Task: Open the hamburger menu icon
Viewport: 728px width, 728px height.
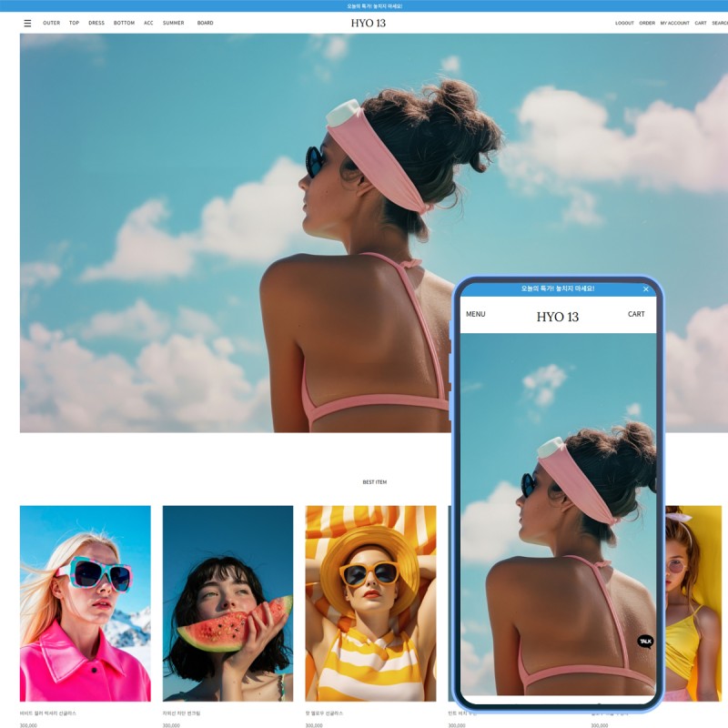Action: (x=27, y=24)
